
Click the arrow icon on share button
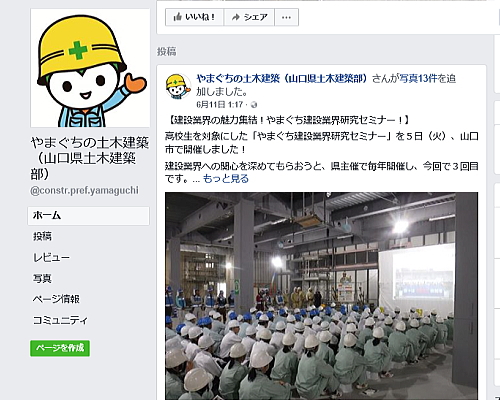tap(236, 17)
